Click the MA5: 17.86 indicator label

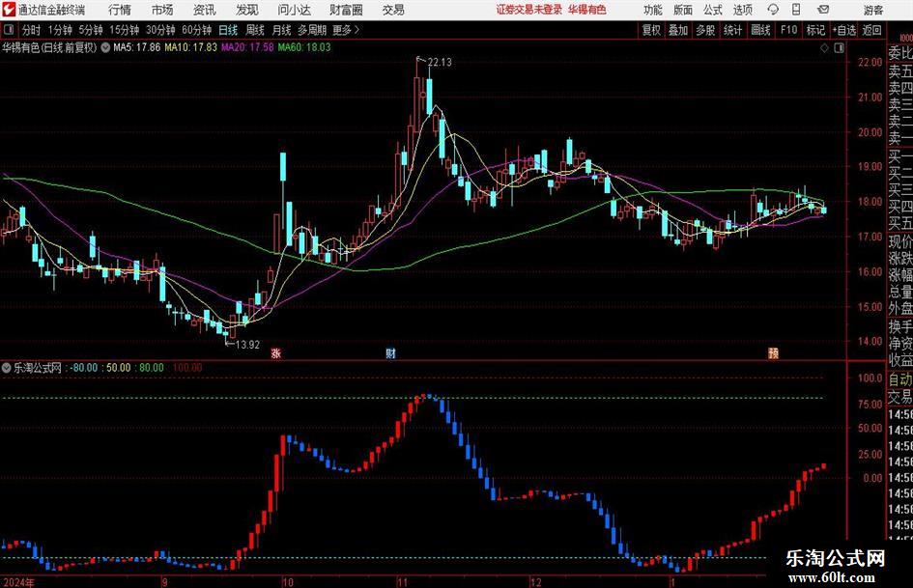[137, 47]
